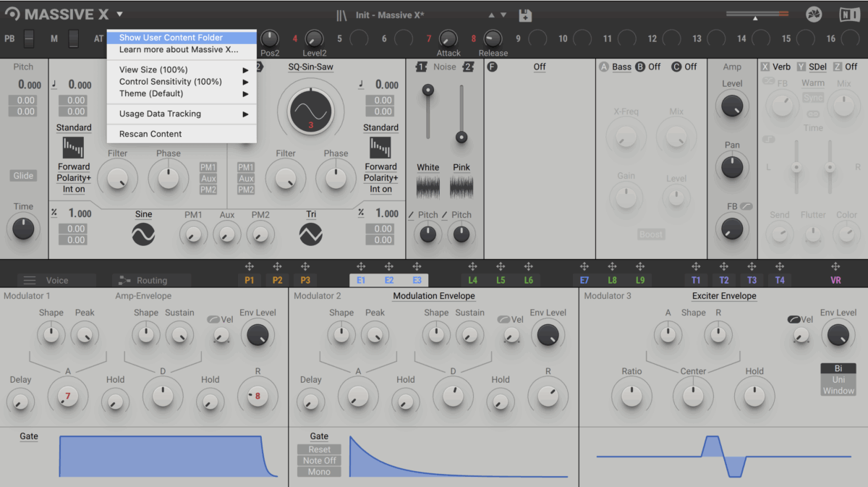Screen dimensions: 868x487
Task: Select the Uni mode option
Action: point(838,379)
